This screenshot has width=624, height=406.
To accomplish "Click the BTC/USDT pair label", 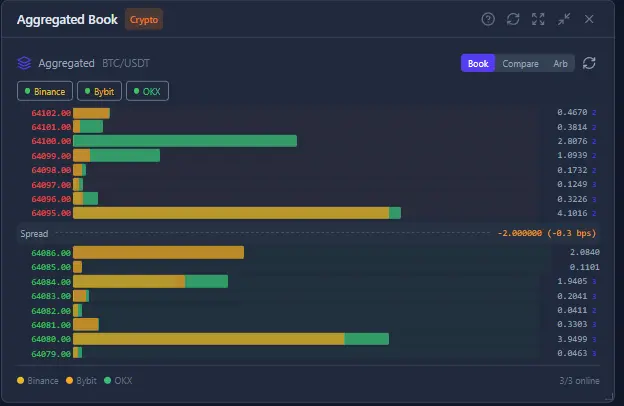I will click(126, 63).
